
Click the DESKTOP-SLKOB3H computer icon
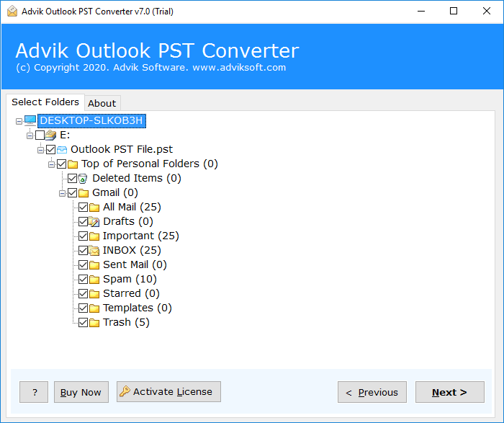30,120
